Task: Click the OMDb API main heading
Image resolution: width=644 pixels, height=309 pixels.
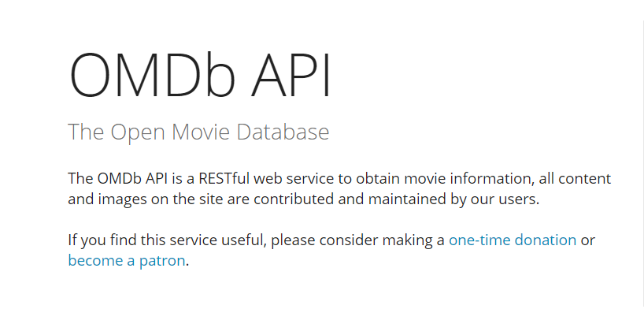Action: pyautogui.click(x=200, y=76)
